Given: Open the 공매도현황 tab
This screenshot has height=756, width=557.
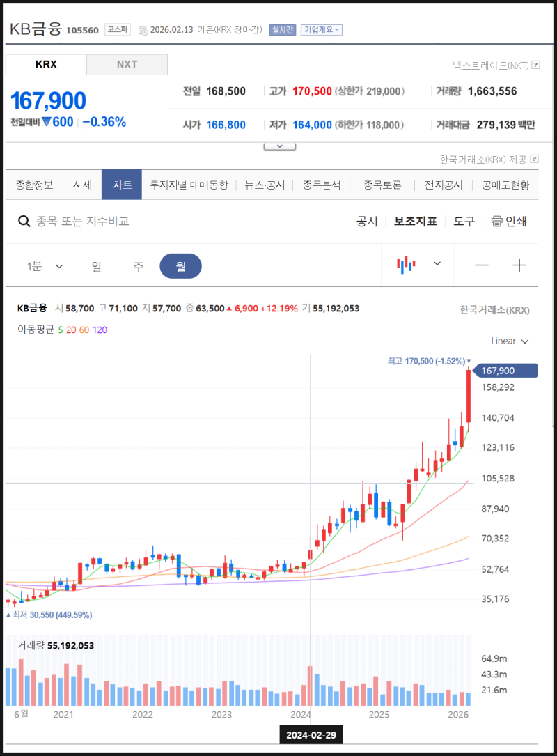Looking at the screenshot, I should point(505,185).
